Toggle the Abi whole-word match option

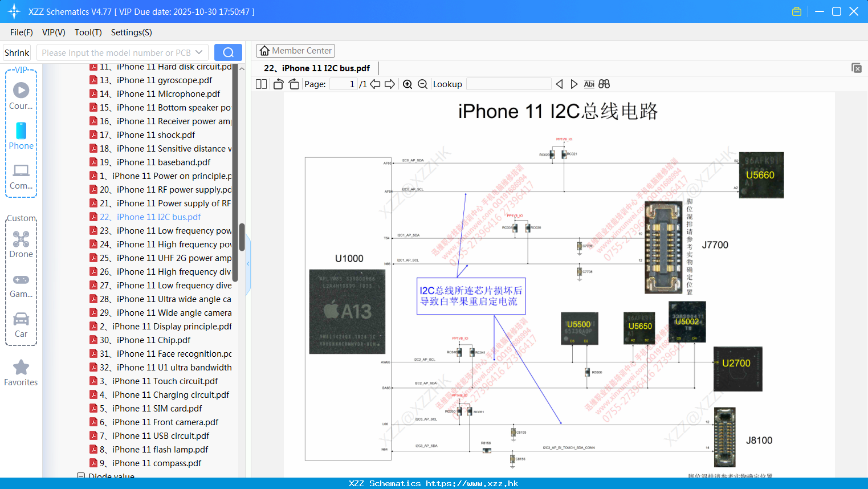(x=589, y=84)
